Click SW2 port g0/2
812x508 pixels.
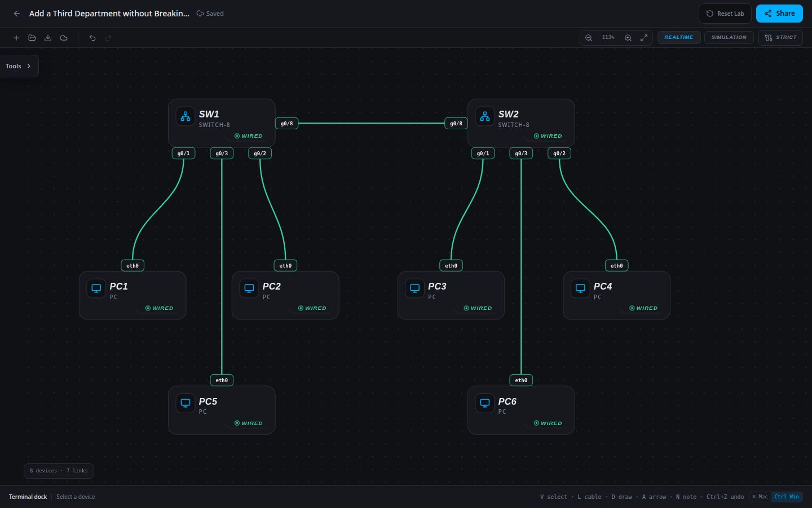pyautogui.click(x=559, y=154)
